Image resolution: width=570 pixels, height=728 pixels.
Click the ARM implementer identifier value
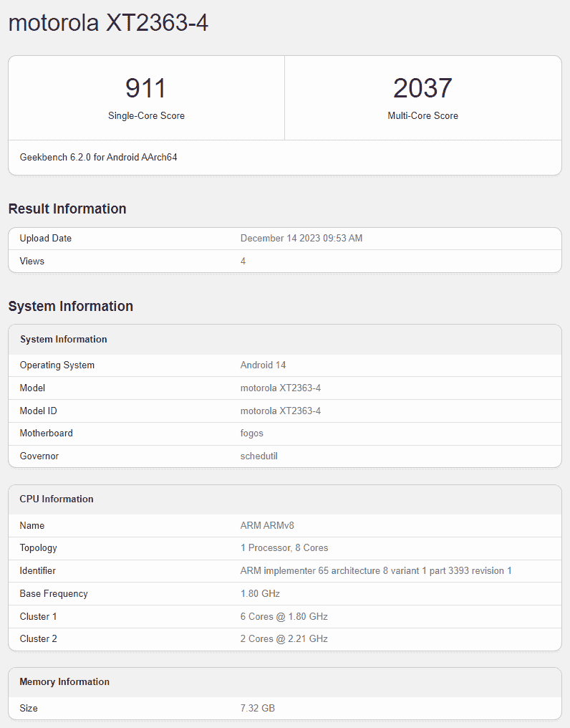pos(376,570)
